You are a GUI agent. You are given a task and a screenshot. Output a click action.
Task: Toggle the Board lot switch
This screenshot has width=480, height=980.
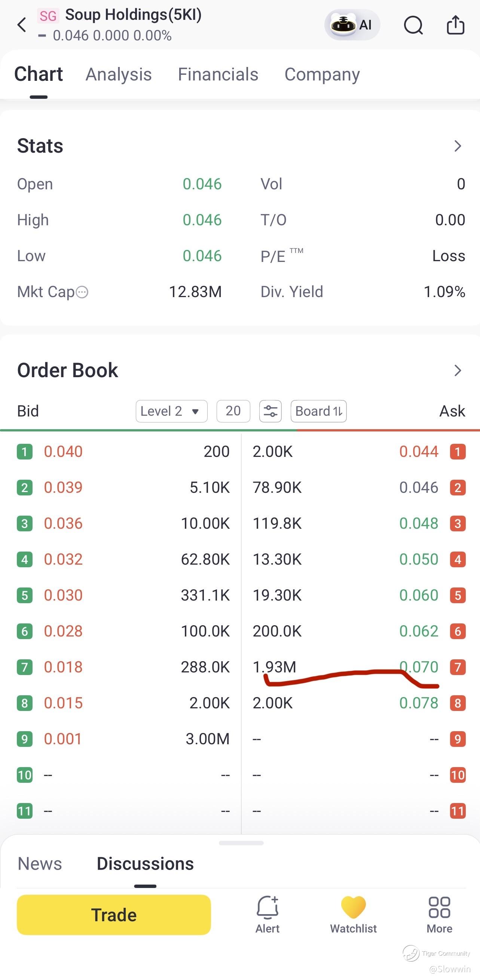318,411
